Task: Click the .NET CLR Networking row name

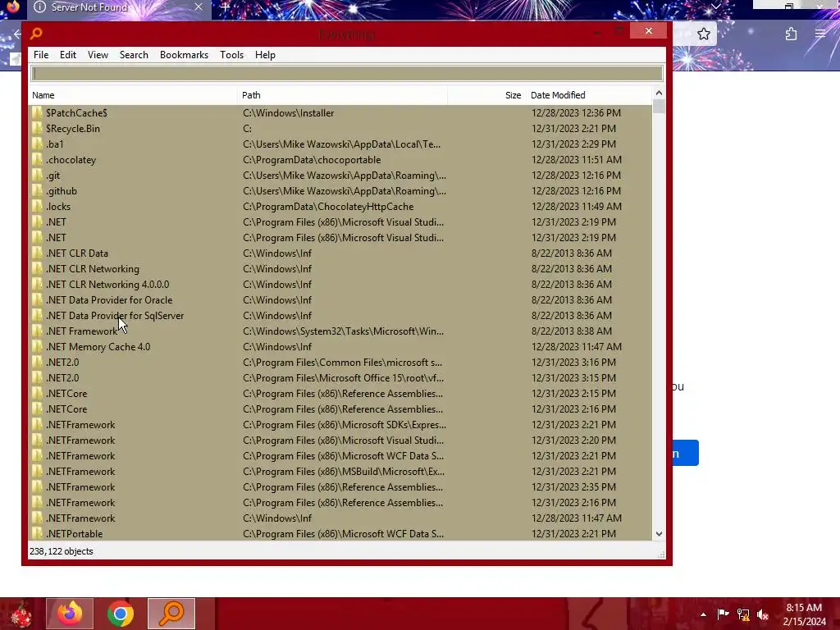Action: 92,269
